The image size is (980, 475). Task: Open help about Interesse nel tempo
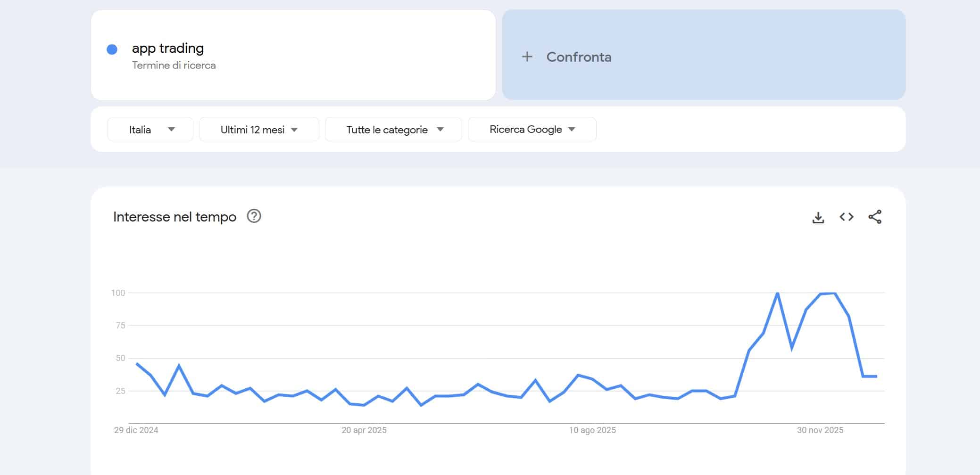coord(254,217)
